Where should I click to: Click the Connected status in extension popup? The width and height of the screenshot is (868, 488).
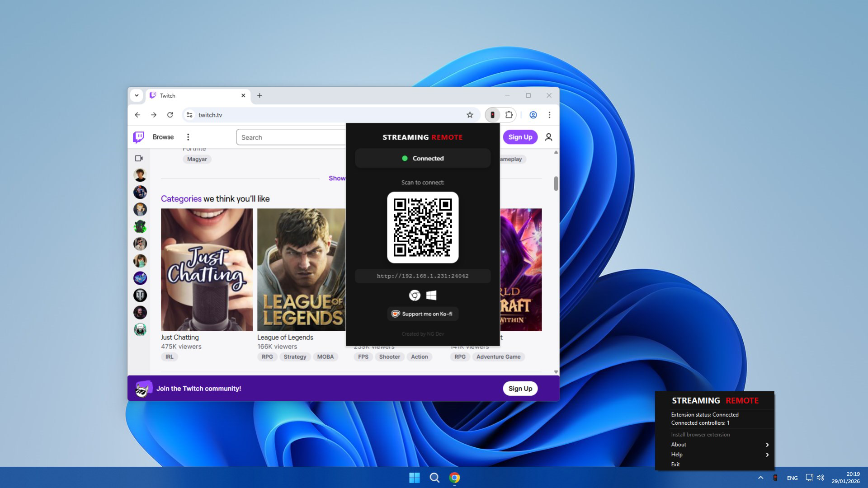tap(423, 159)
